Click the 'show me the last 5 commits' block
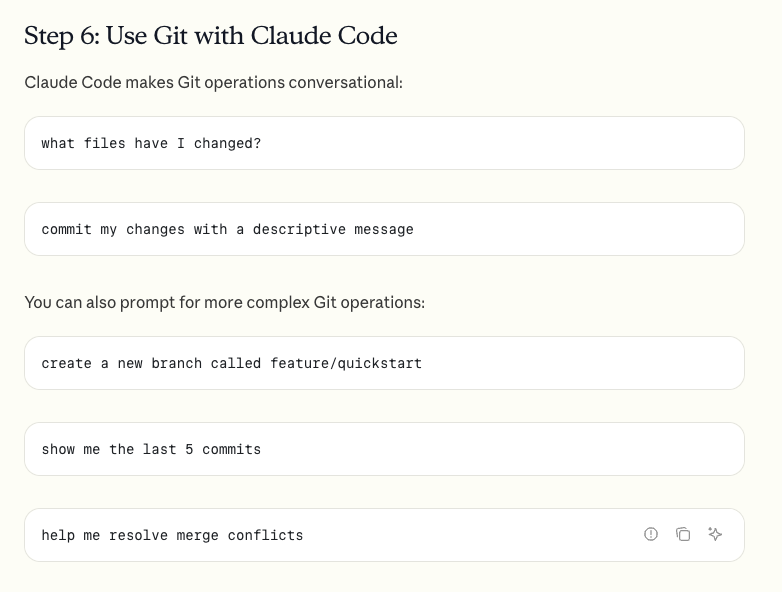The width and height of the screenshot is (782, 592). coord(384,449)
